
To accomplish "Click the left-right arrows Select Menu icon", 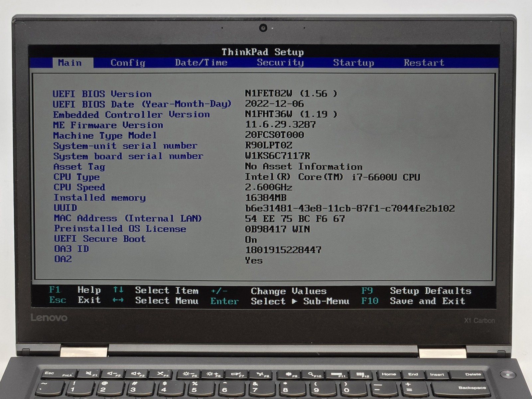I will click(118, 300).
